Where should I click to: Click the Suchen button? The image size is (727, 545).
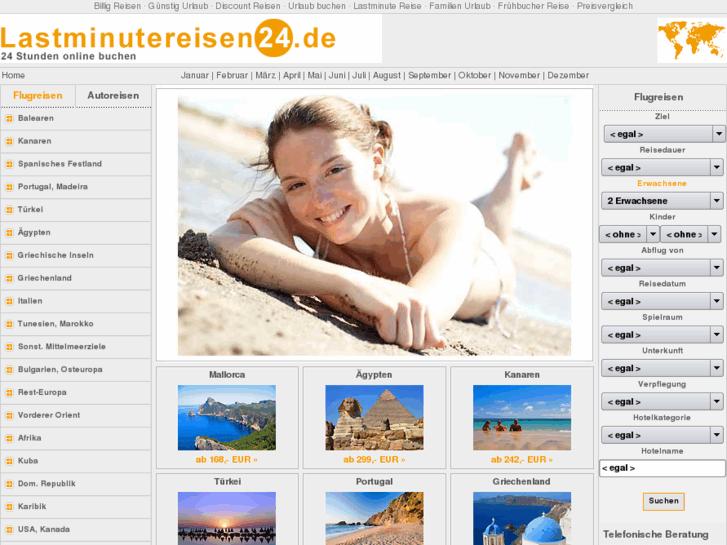[x=663, y=501]
